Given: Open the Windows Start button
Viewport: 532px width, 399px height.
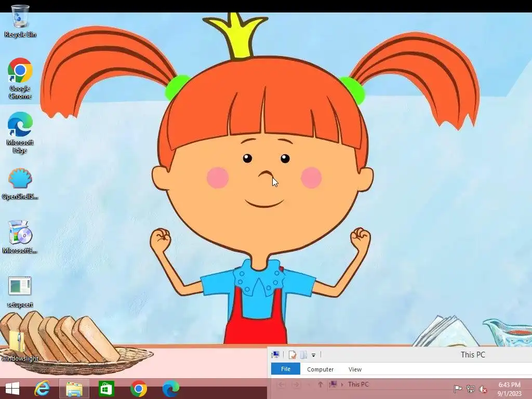Looking at the screenshot, I should (12, 389).
